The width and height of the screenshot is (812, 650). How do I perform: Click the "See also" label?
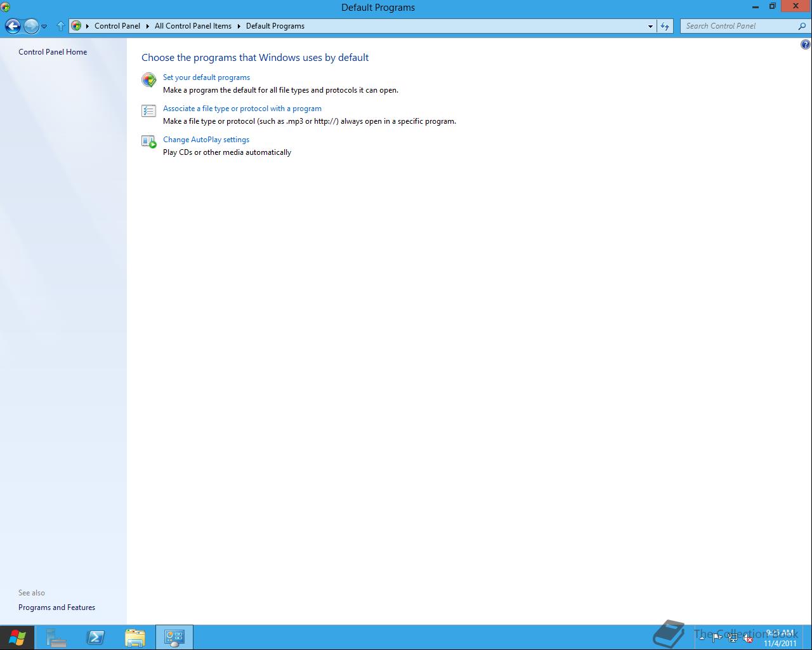click(x=32, y=593)
